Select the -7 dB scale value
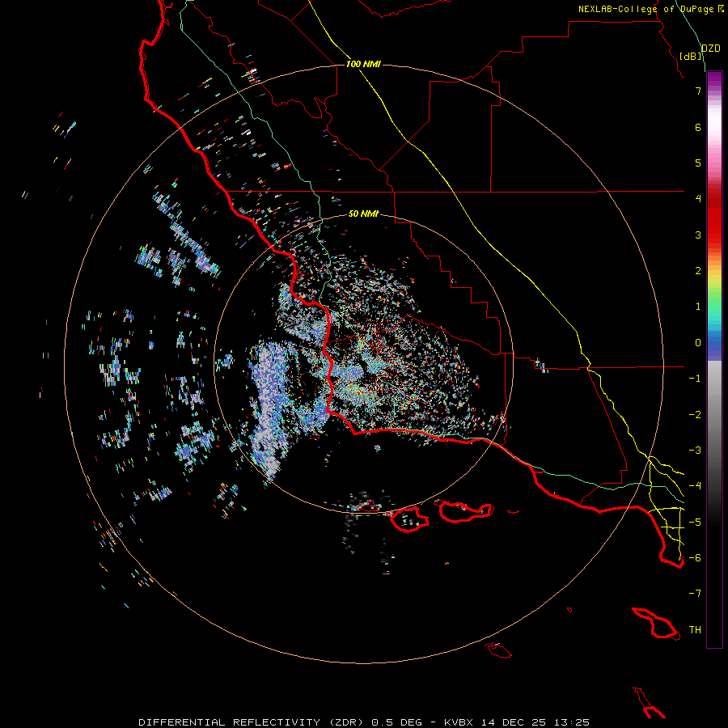 695,594
